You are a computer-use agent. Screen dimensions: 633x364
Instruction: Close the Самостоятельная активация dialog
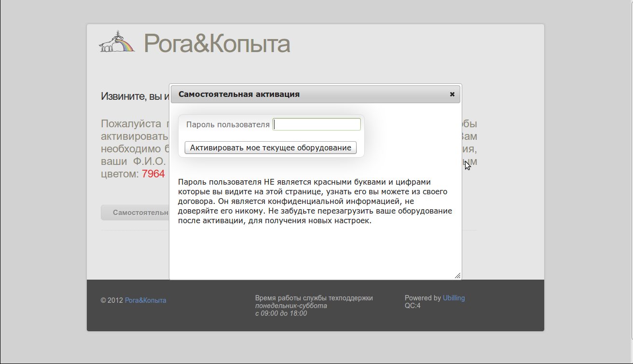click(452, 94)
